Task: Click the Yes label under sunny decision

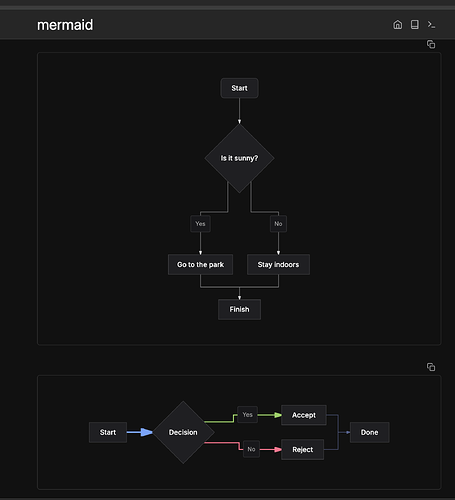Action: [x=200, y=224]
